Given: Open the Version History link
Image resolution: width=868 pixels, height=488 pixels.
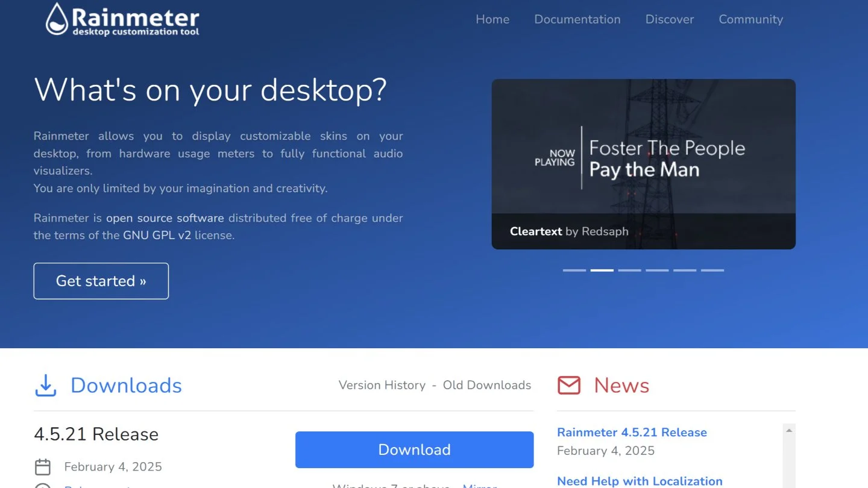Looking at the screenshot, I should (382, 385).
